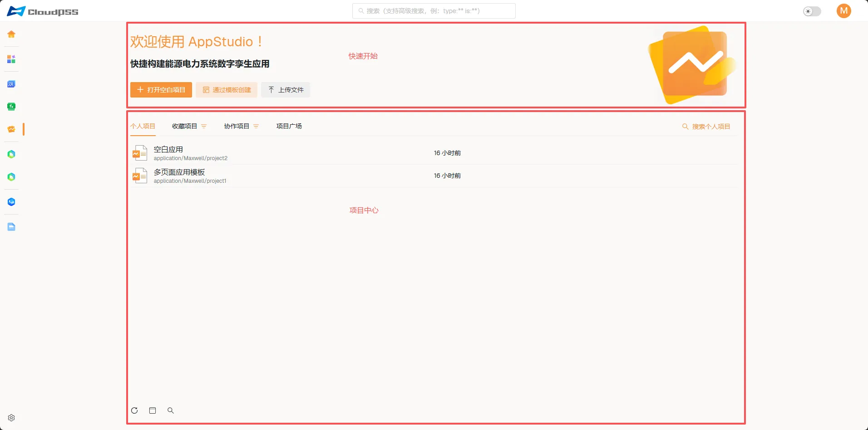Click the CloudPSS logo

[43, 11]
